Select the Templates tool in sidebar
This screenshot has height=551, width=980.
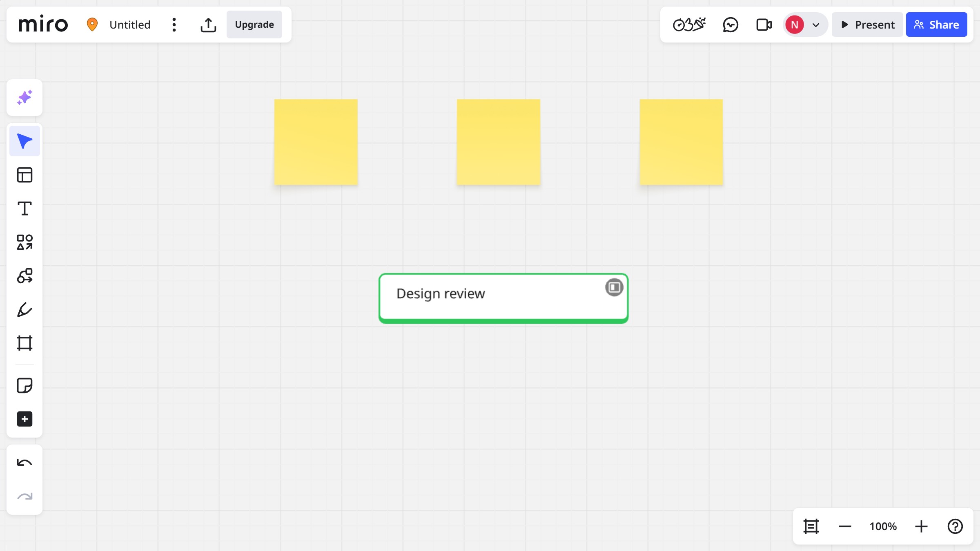pos(24,175)
